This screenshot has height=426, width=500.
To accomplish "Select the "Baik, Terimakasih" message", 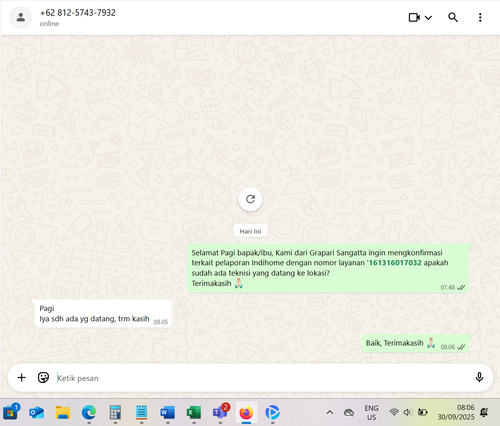I will pos(415,344).
